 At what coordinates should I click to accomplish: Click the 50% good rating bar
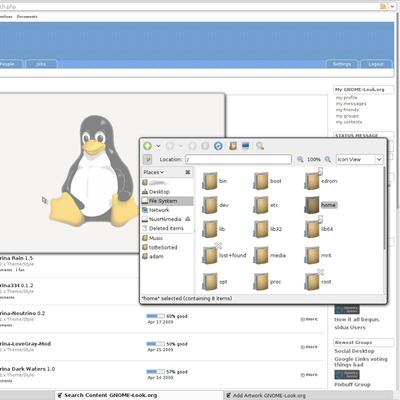[x=155, y=344]
